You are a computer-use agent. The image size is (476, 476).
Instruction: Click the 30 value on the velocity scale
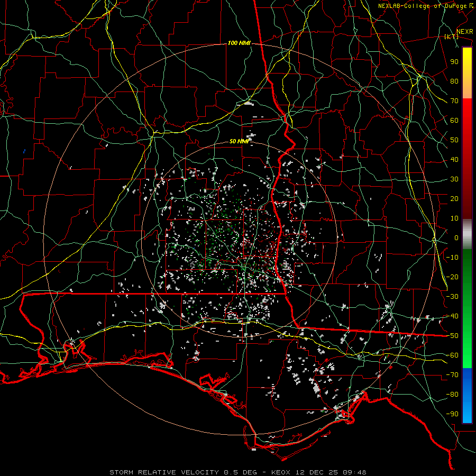tap(454, 179)
